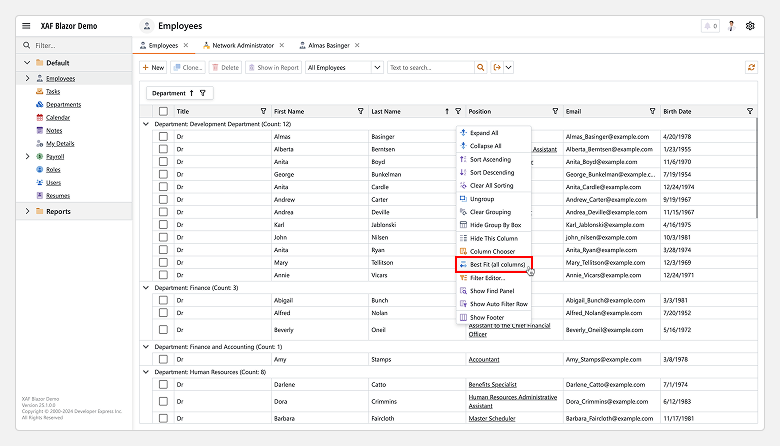The image size is (780, 446).
Task: Toggle the select-all header checkbox
Action: pos(163,111)
